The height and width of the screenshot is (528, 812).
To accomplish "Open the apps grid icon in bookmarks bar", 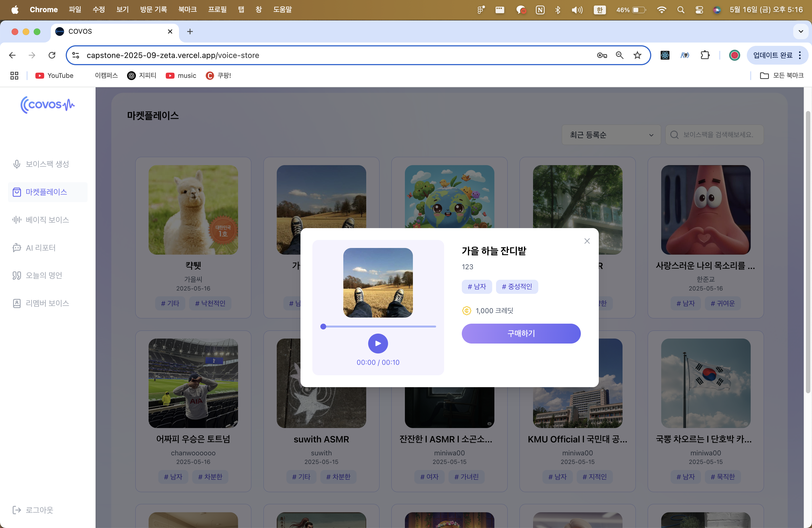I will point(14,75).
